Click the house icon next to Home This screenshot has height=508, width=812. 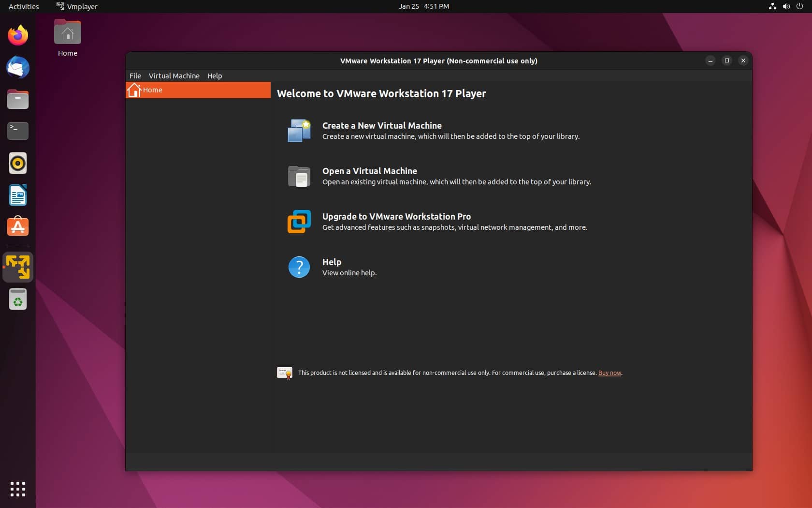[134, 90]
